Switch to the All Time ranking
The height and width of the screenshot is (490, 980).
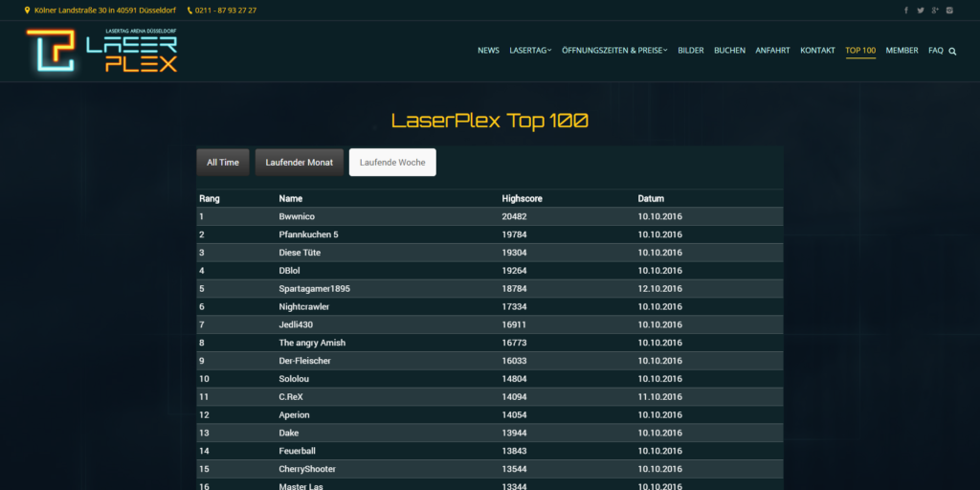tap(223, 163)
